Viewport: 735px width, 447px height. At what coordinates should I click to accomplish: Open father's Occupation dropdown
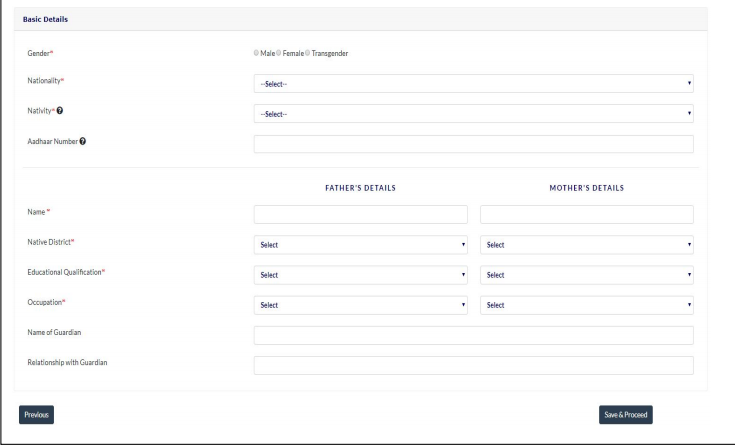click(361, 304)
